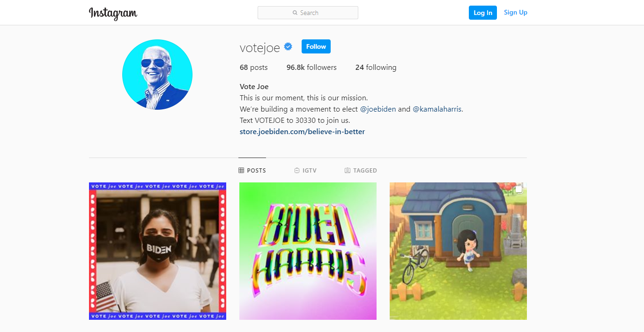
Task: Click the Posts grid icon
Action: tap(241, 171)
